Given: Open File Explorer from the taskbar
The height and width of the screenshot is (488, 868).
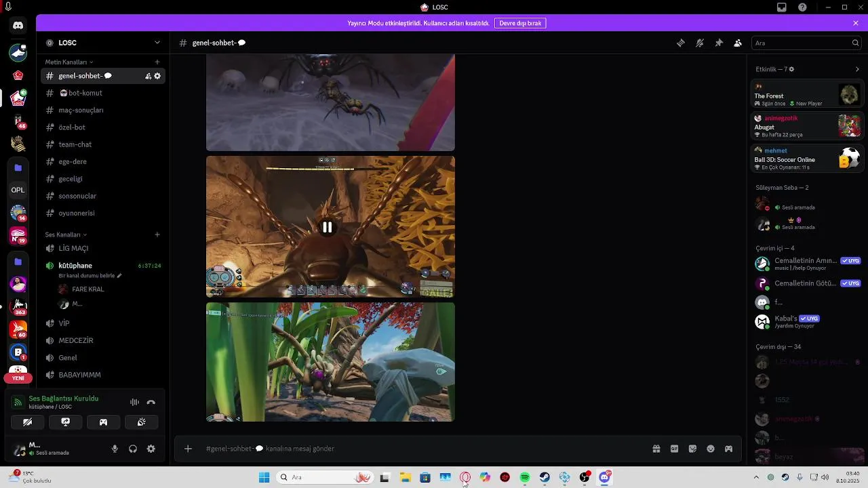Looking at the screenshot, I should pos(405,478).
